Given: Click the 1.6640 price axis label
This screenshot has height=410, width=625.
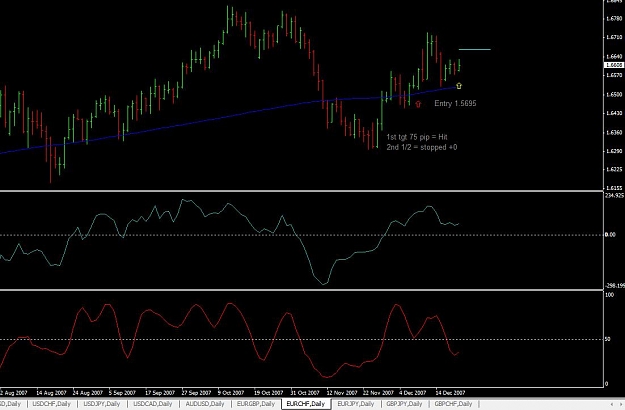Looking at the screenshot, I should pos(614,56).
